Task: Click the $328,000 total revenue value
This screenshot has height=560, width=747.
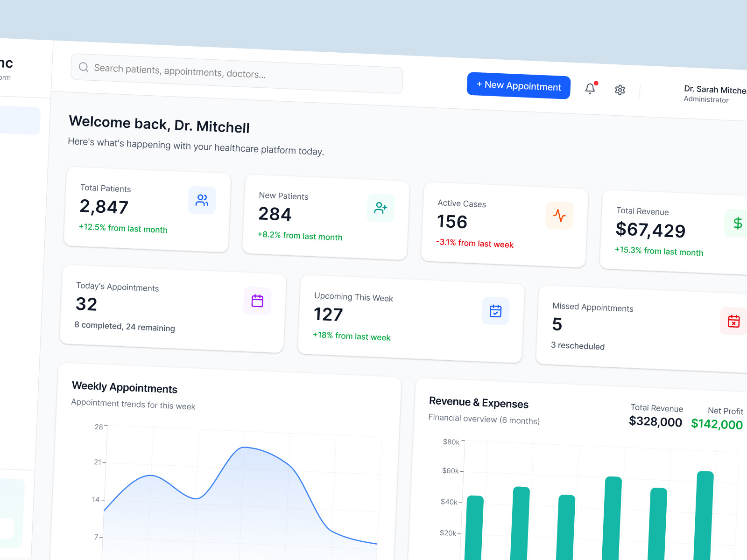Action: point(655,421)
